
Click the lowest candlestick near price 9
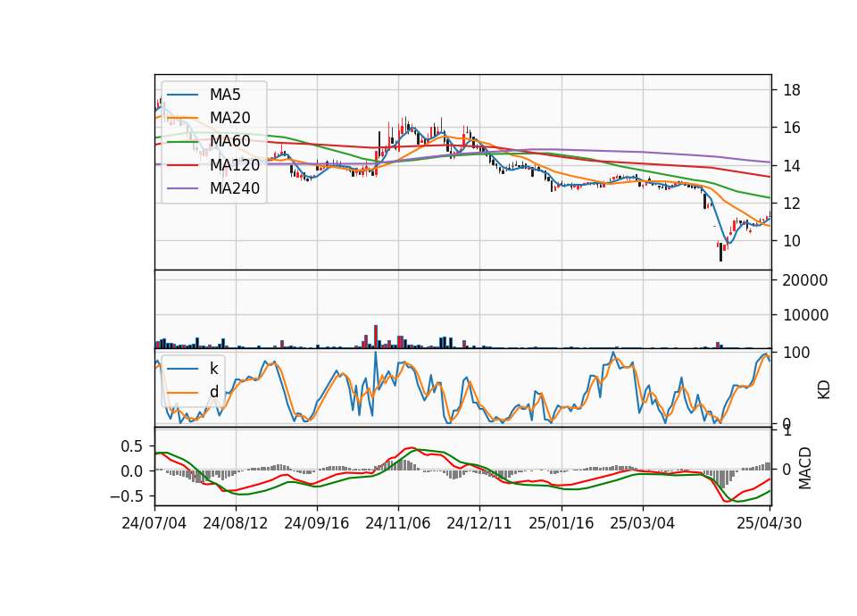(x=721, y=252)
